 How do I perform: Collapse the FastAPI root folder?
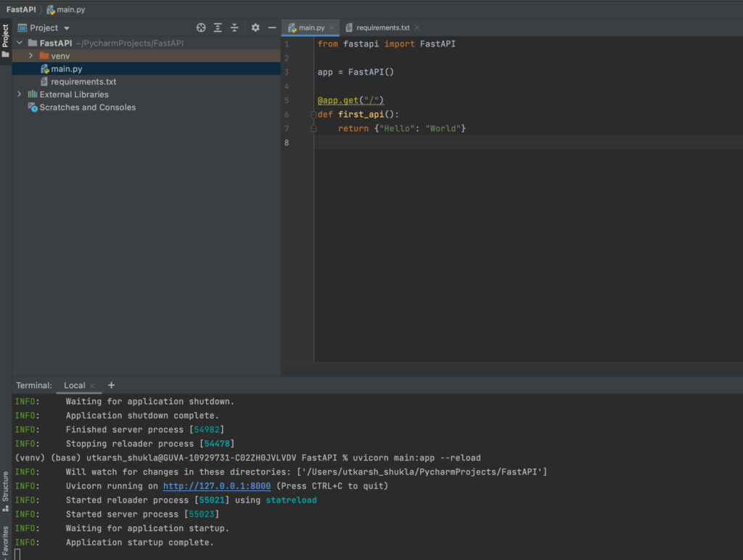point(20,43)
